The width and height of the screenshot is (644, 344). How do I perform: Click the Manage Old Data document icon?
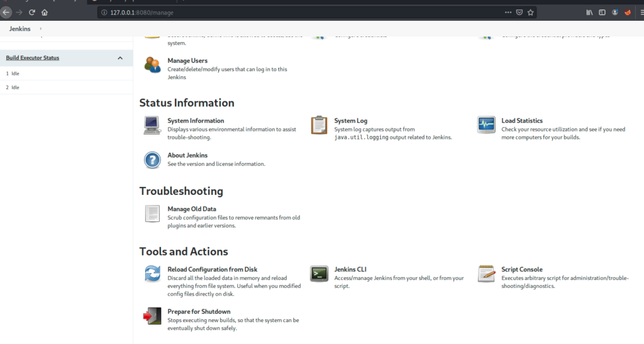[152, 214]
